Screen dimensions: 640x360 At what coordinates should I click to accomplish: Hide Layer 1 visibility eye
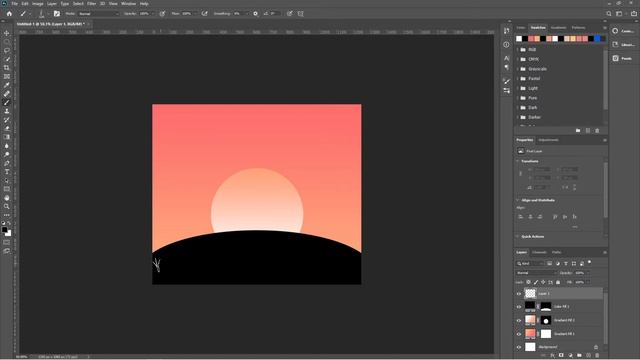tap(519, 293)
